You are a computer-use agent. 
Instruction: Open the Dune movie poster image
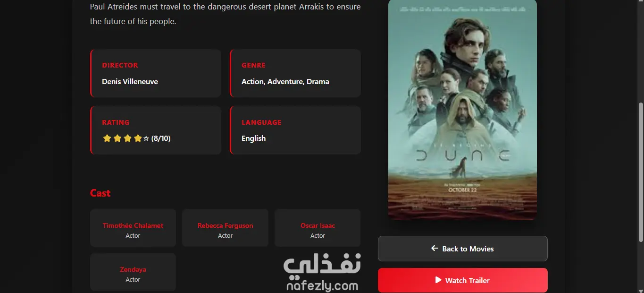(x=462, y=109)
